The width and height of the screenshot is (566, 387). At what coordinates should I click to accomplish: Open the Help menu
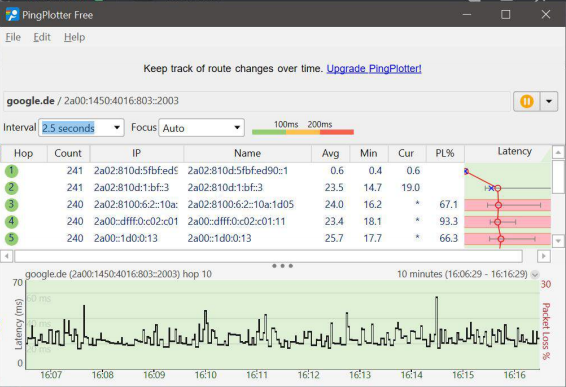click(74, 37)
